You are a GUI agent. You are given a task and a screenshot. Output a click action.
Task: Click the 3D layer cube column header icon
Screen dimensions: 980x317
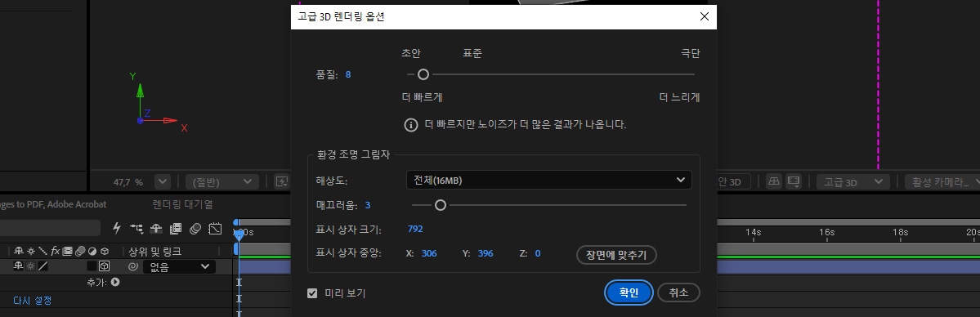(105, 252)
